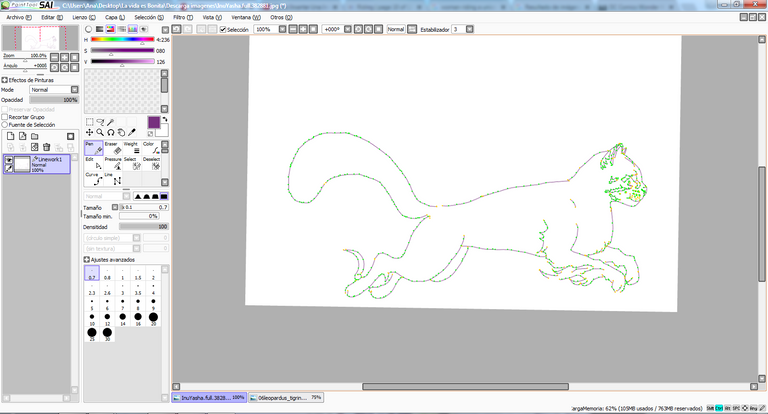Swap foreground and background colors
Screen dimensions: 768x414
click(165, 119)
